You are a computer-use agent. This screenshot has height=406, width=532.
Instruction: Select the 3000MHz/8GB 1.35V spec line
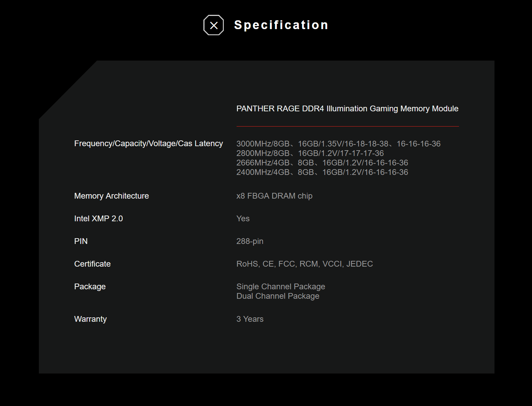coord(339,144)
